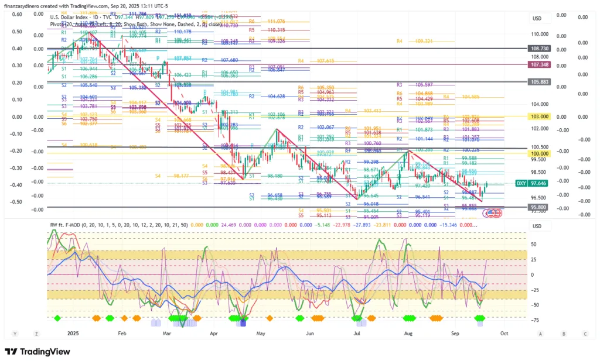Click the TradingView logo

pos(37,351)
